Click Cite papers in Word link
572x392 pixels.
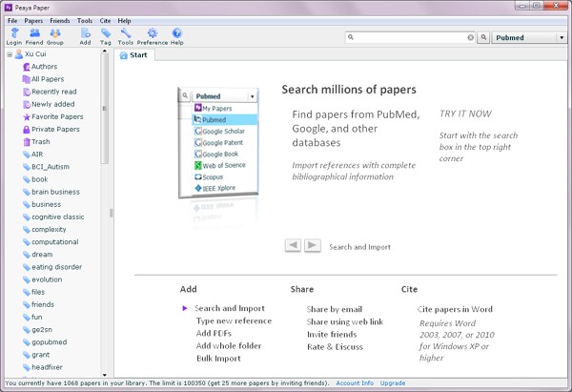[455, 310]
